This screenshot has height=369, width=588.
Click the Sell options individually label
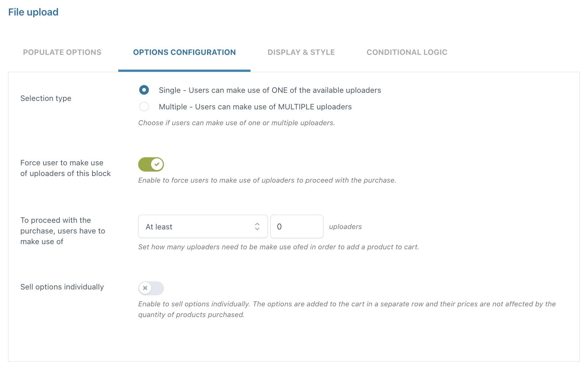click(62, 287)
